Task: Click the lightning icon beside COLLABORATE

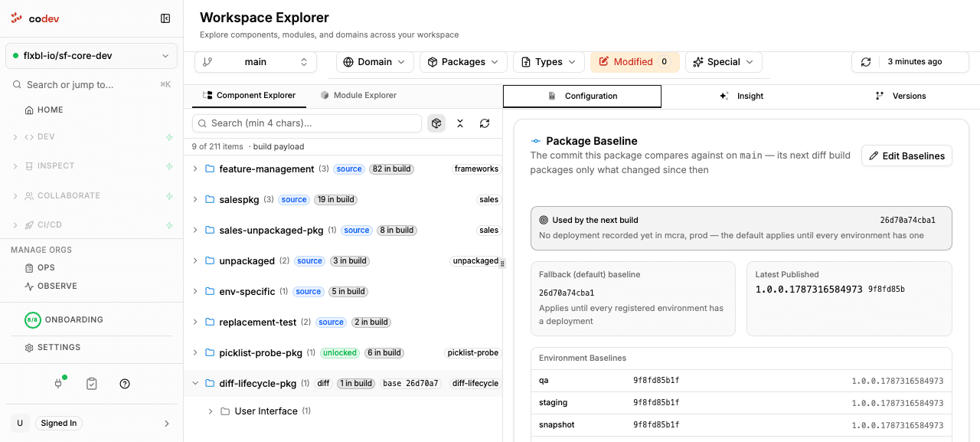Action: [169, 196]
